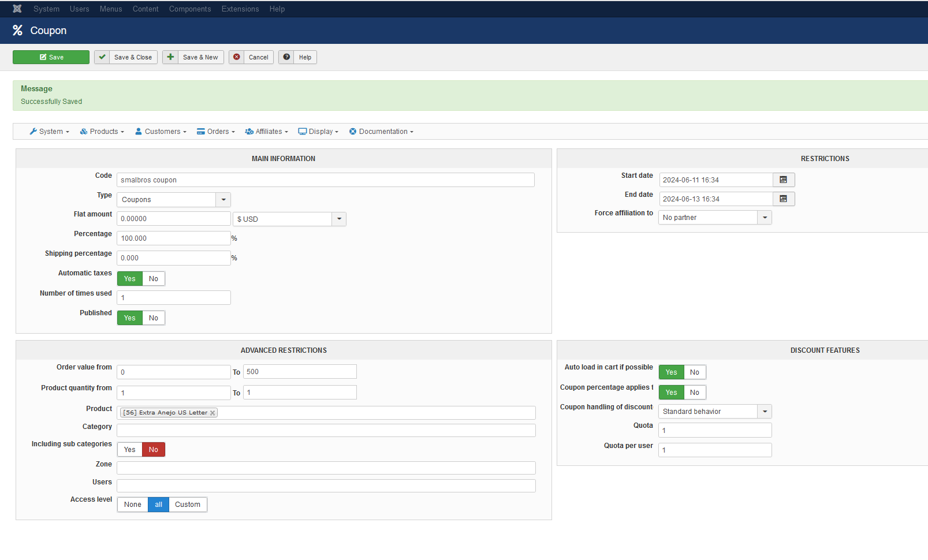
Task: Click the Flat amount field
Action: 174,219
